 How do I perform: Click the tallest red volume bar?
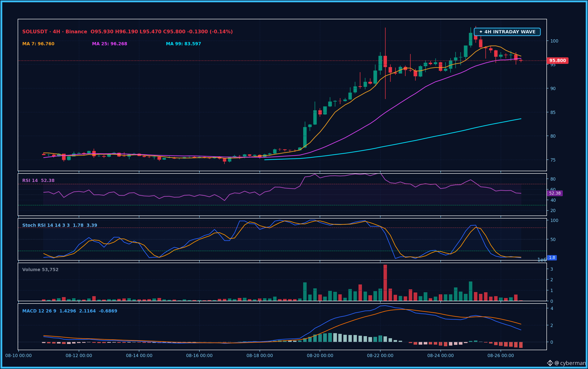coord(385,283)
